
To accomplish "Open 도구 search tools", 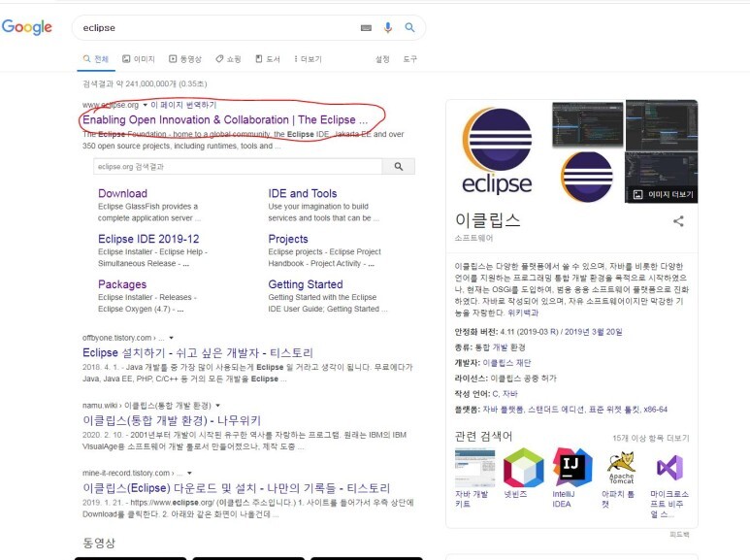I will (409, 59).
